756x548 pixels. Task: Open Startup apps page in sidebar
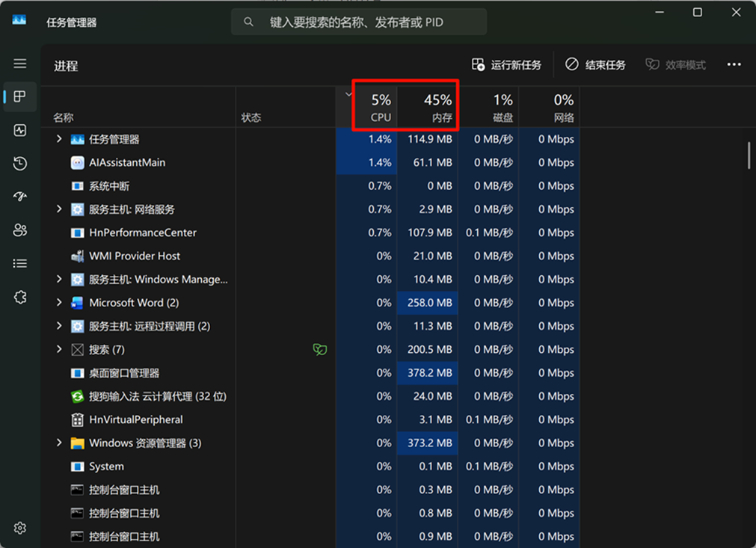[20, 197]
